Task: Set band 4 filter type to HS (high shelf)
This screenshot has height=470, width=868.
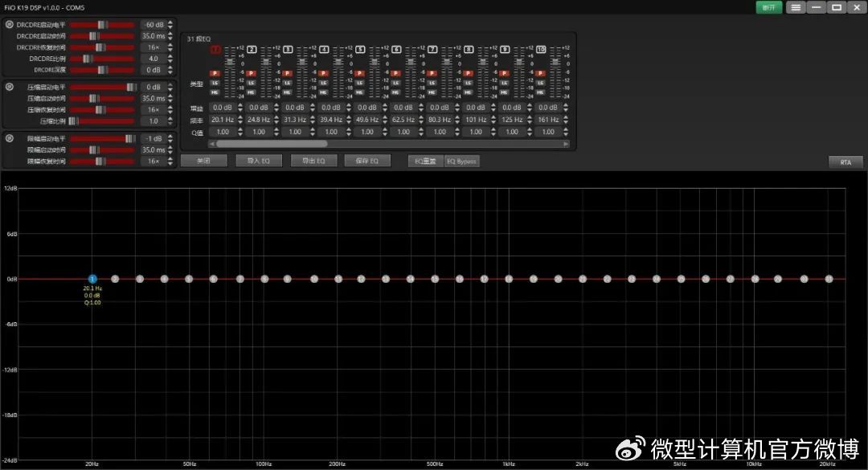Action: tap(324, 92)
